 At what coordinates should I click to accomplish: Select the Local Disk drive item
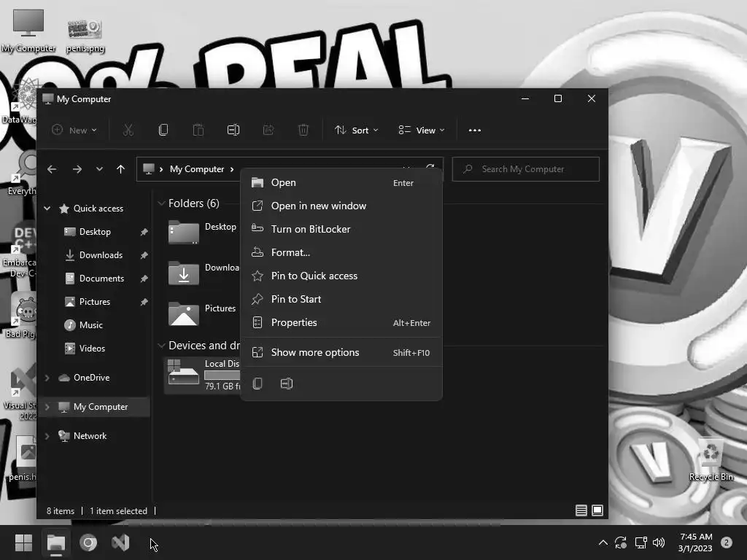tap(203, 376)
